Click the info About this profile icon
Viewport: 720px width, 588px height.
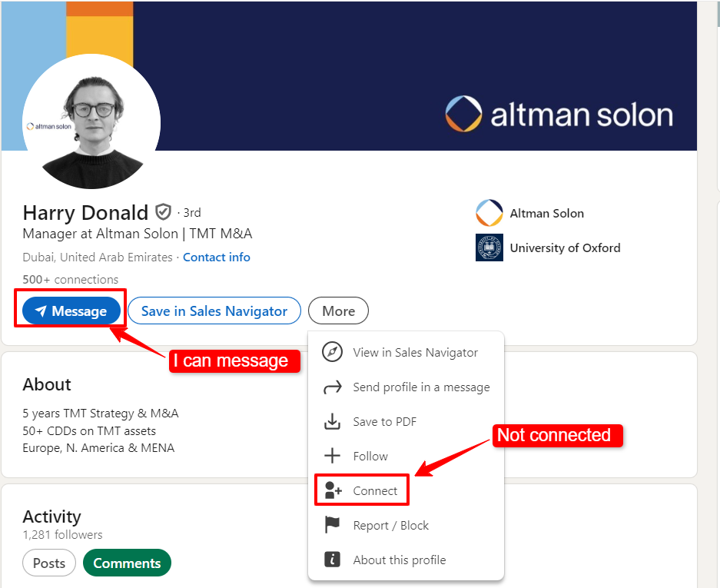(x=332, y=560)
